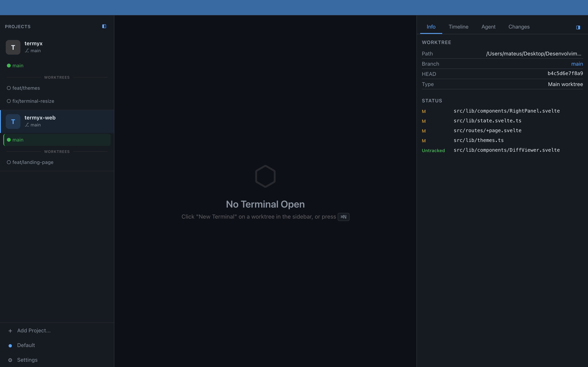The width and height of the screenshot is (588, 367).
Task: Open the Changes tab
Action: [x=519, y=27]
